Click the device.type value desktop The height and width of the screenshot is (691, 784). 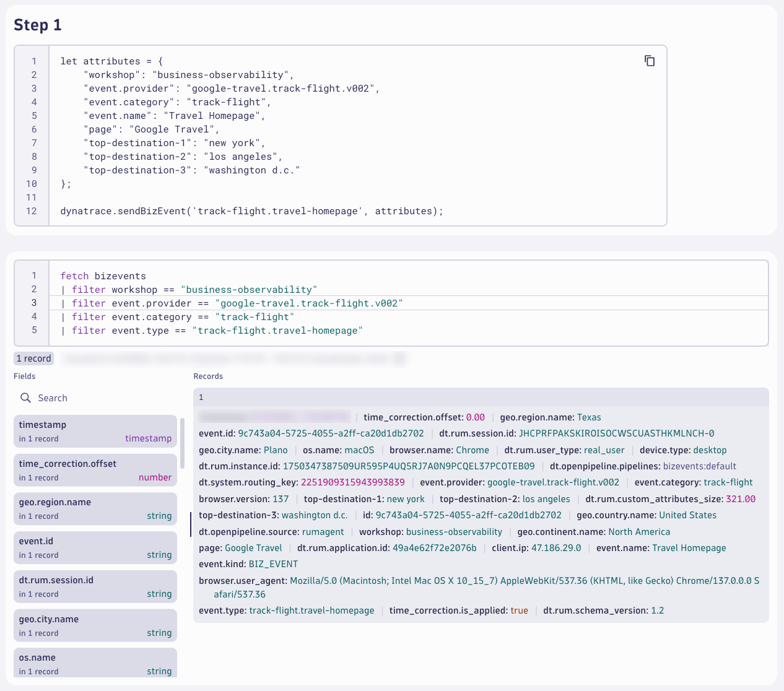pos(710,450)
